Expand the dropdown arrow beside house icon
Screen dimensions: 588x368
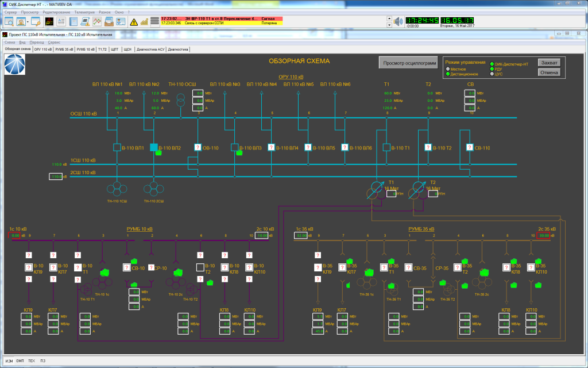point(28,22)
